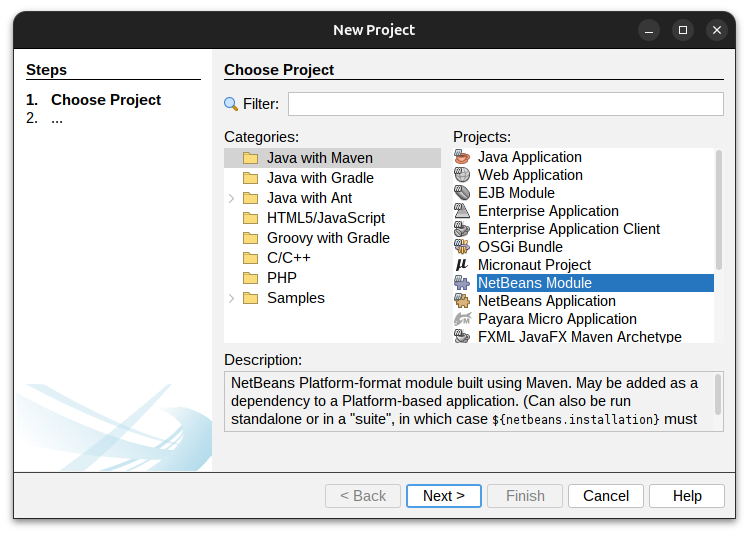Select the Payara Micro Application icon
Screen dimensions: 749x535
point(462,319)
